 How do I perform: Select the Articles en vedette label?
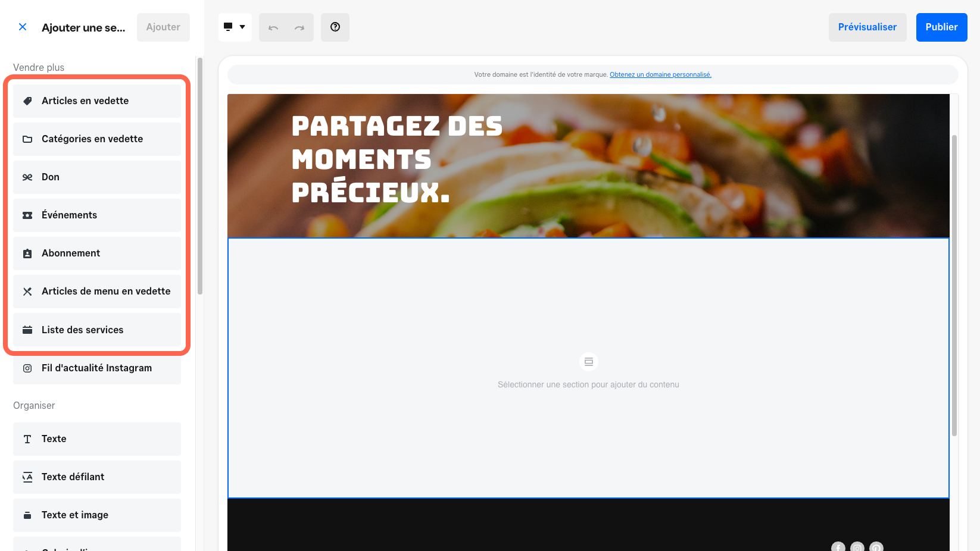pyautogui.click(x=85, y=101)
